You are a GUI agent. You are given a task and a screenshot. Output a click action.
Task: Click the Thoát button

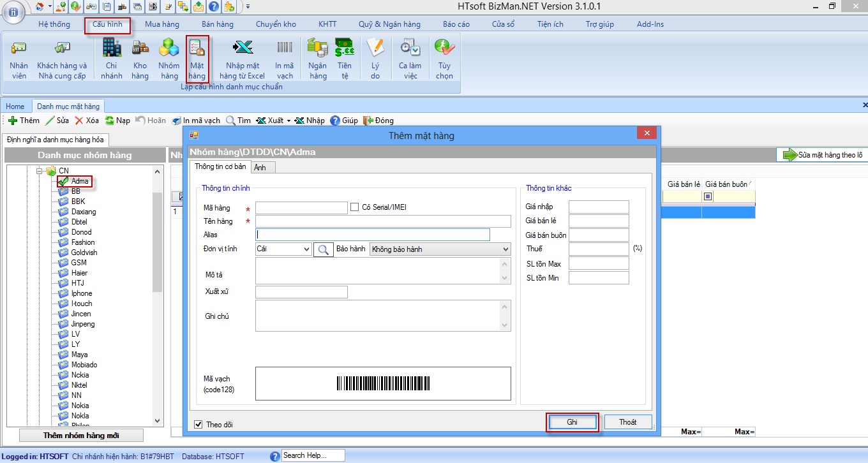[x=627, y=422]
